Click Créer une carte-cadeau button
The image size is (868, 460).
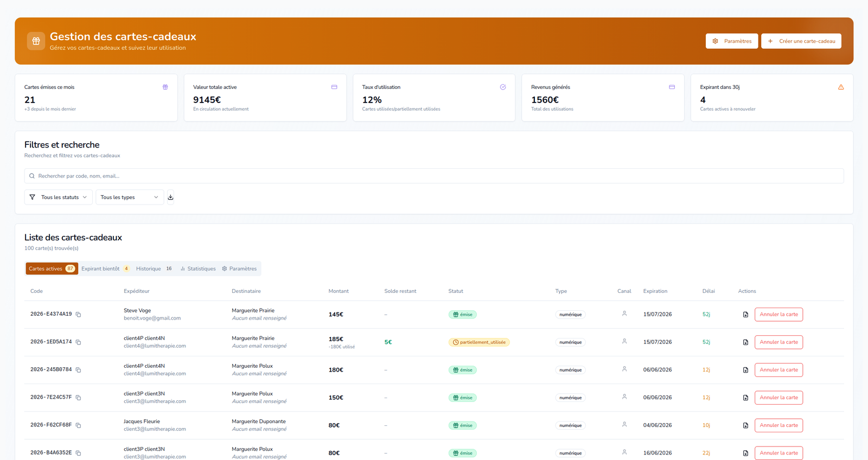coord(801,41)
